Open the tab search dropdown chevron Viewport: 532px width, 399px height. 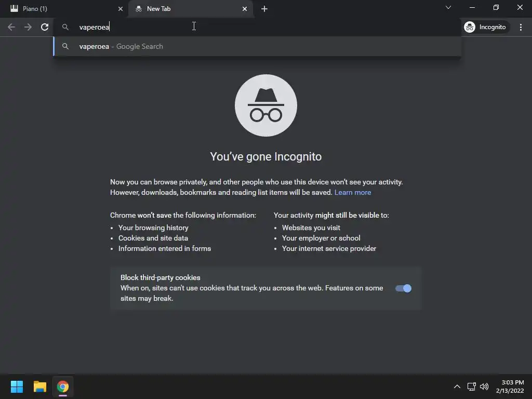448,7
